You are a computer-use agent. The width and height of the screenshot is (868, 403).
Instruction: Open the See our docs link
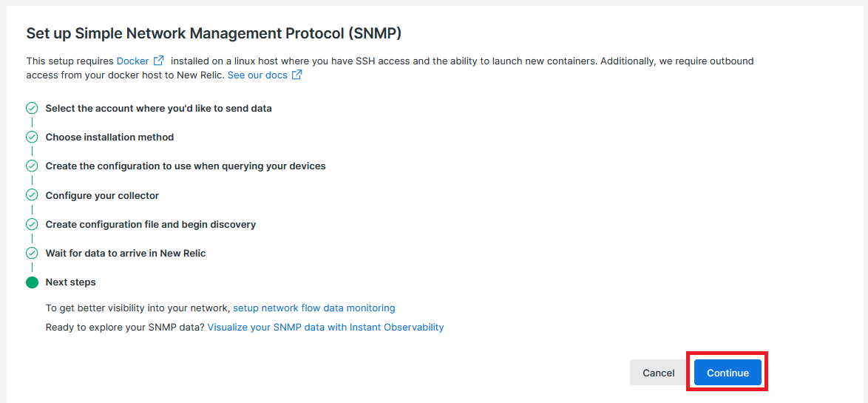tap(257, 75)
